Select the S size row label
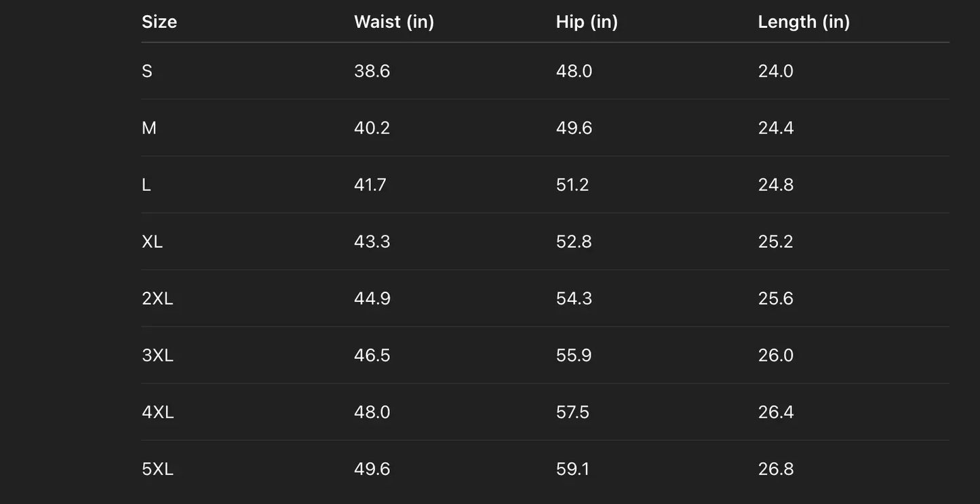Screen dimensions: 980x504 (x=147, y=71)
